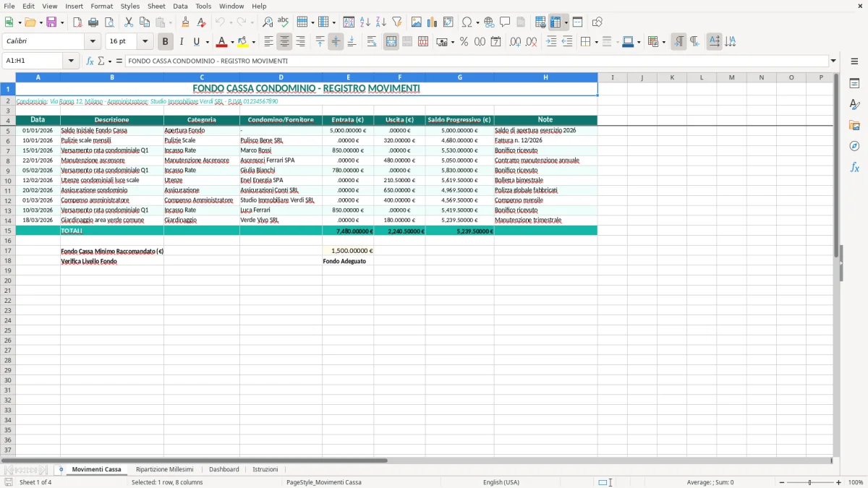Apply yellow Background Color swatch
Viewport: 868px width, 488px height.
point(243,42)
